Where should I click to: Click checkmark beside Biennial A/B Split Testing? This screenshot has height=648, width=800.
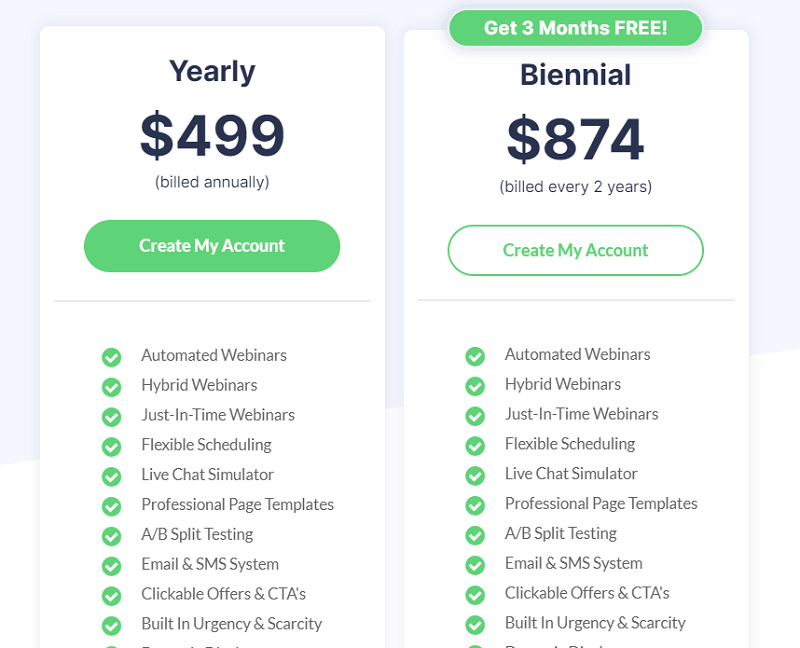[x=475, y=535]
